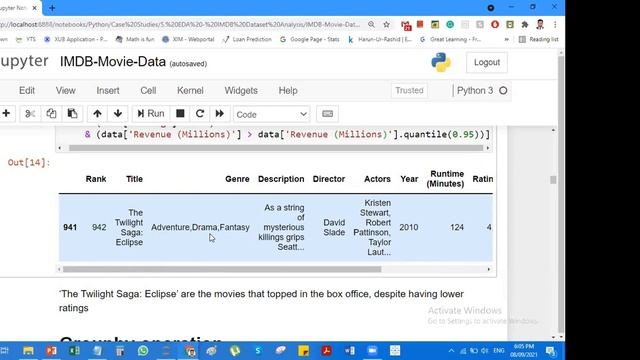Open the XUB Application bookmark
Image resolution: width=640 pixels, height=360 pixels.
coord(76,39)
